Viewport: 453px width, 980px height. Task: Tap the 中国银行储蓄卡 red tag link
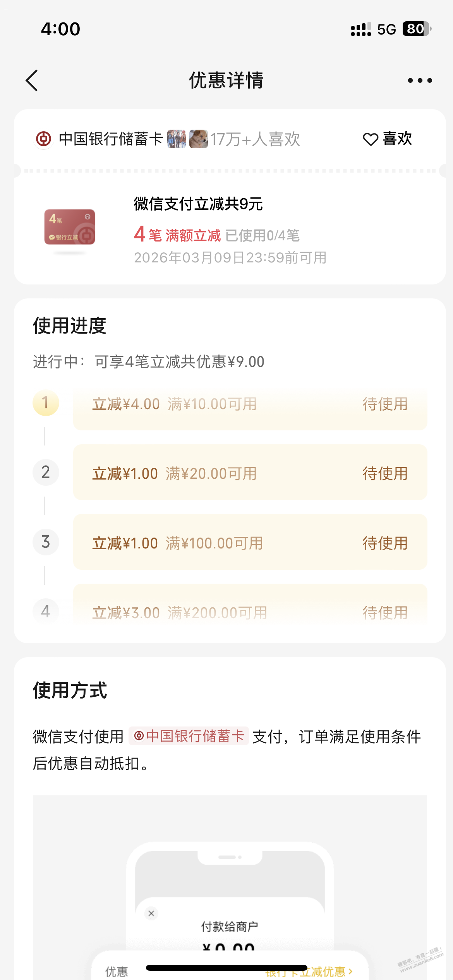(189, 736)
